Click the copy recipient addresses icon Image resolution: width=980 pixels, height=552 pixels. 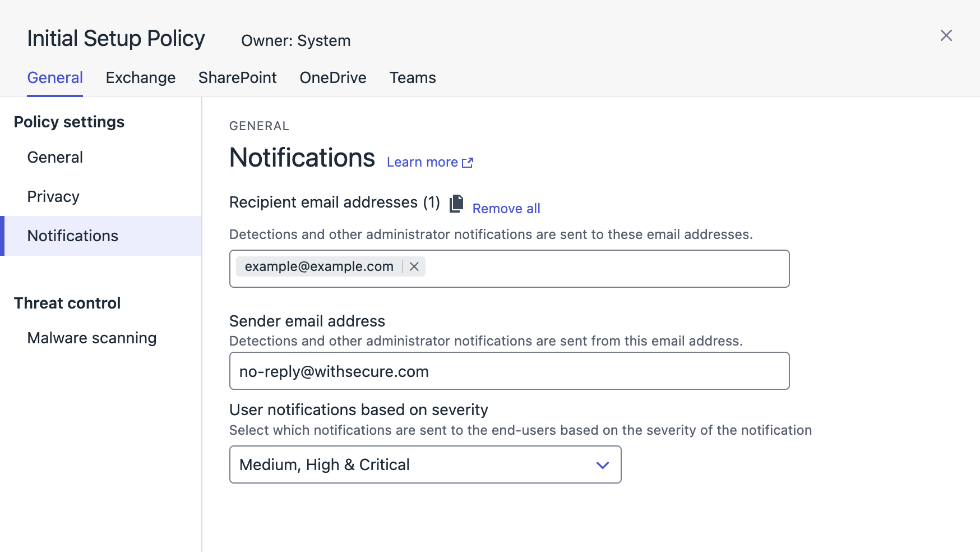[x=456, y=204]
